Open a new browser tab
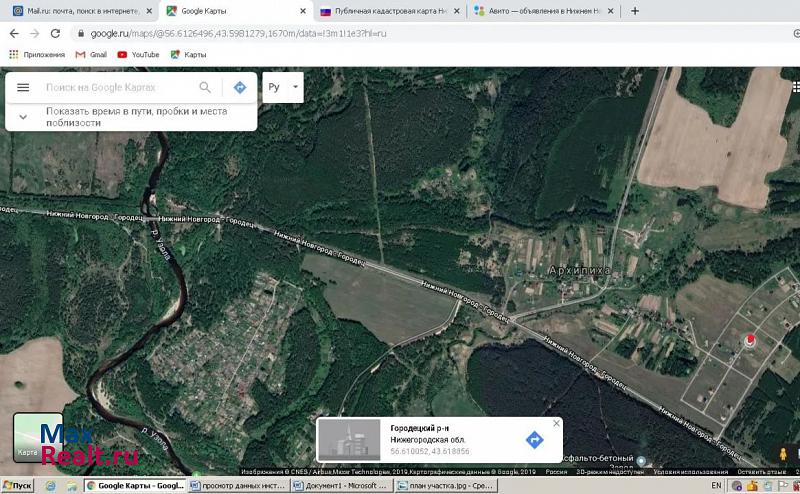The width and height of the screenshot is (800, 494). coord(634,11)
